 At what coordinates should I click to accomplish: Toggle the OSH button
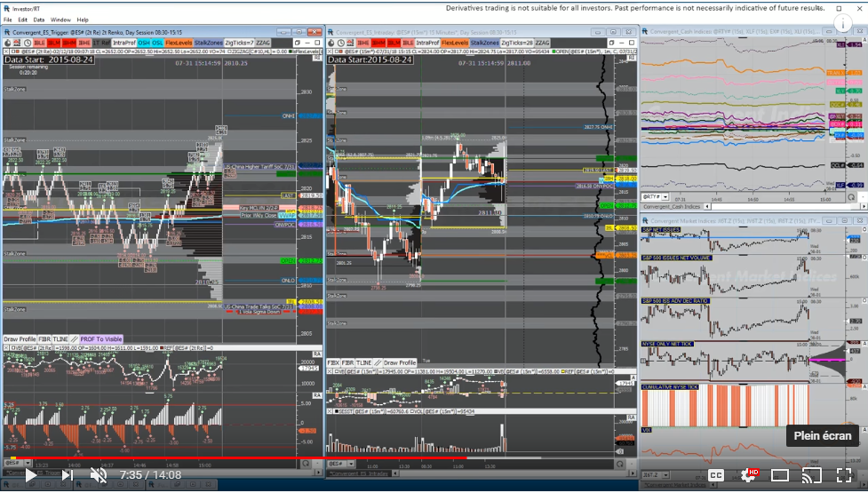(143, 43)
